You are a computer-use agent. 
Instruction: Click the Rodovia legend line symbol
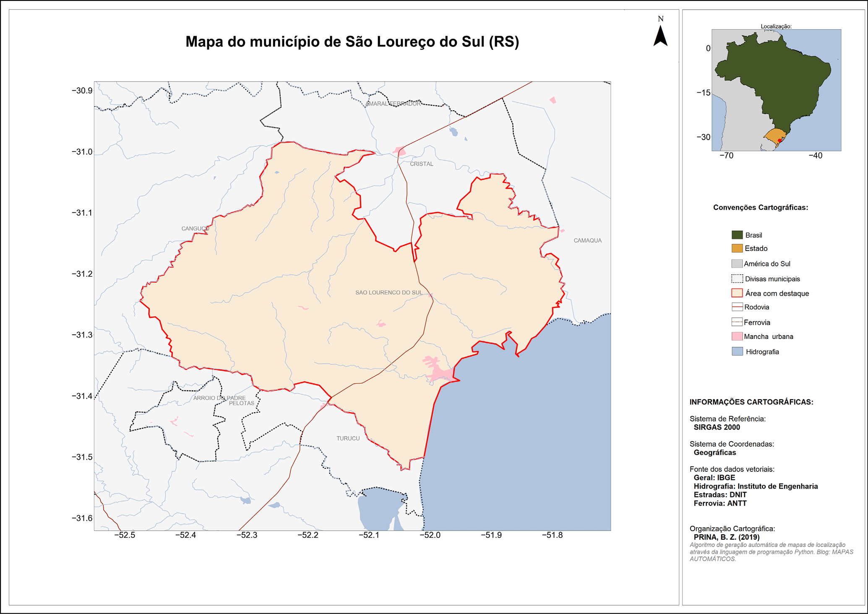point(737,307)
